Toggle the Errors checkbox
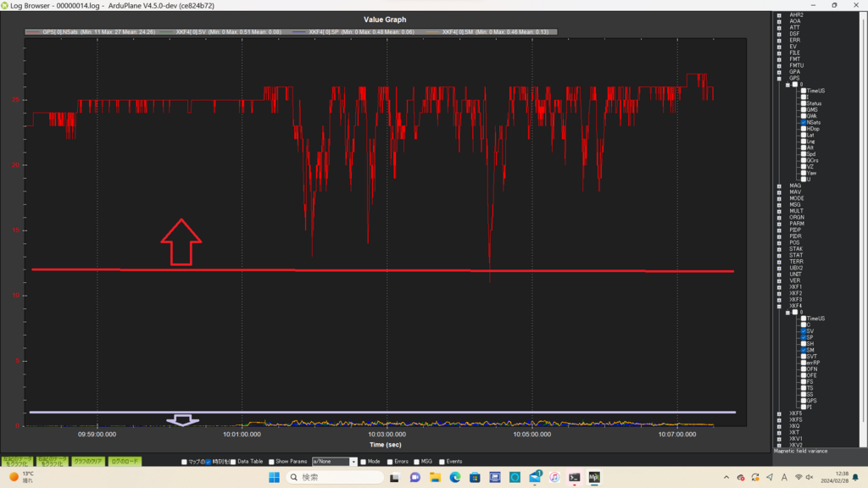This screenshot has width=868, height=488. coord(390,462)
